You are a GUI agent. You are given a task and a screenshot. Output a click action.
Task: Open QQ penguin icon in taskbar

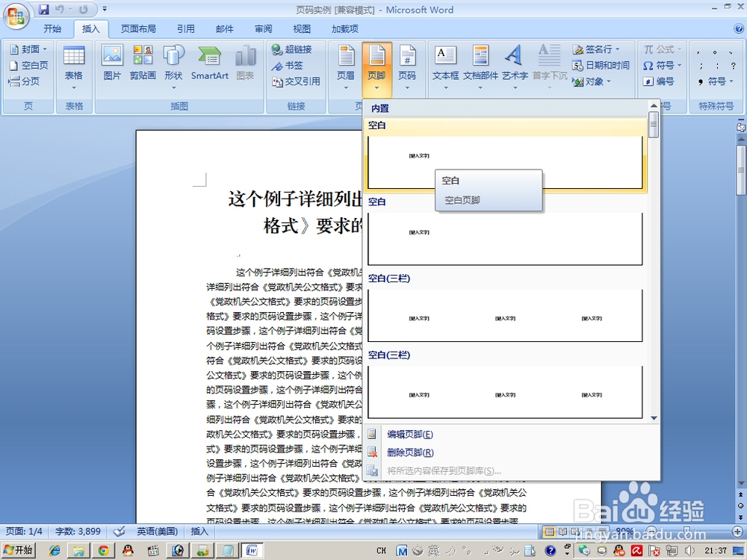pos(128,551)
